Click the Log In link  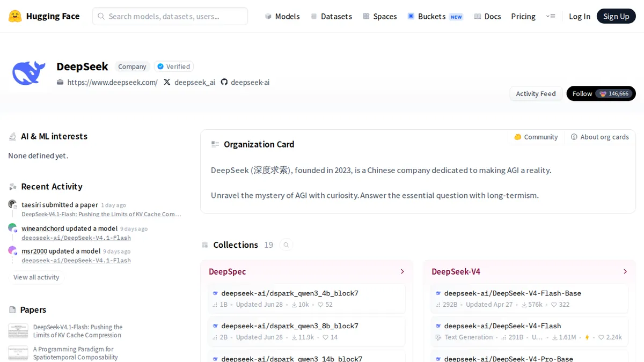pyautogui.click(x=580, y=16)
